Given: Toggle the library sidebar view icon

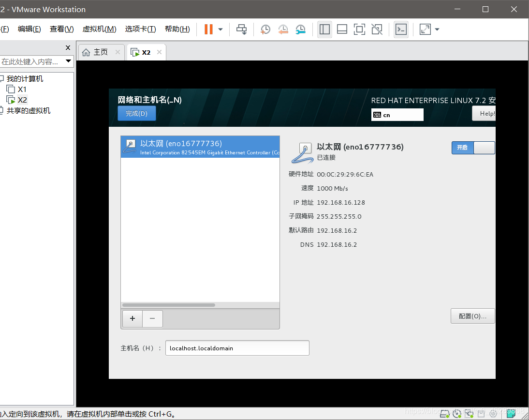Looking at the screenshot, I should pyautogui.click(x=324, y=30).
